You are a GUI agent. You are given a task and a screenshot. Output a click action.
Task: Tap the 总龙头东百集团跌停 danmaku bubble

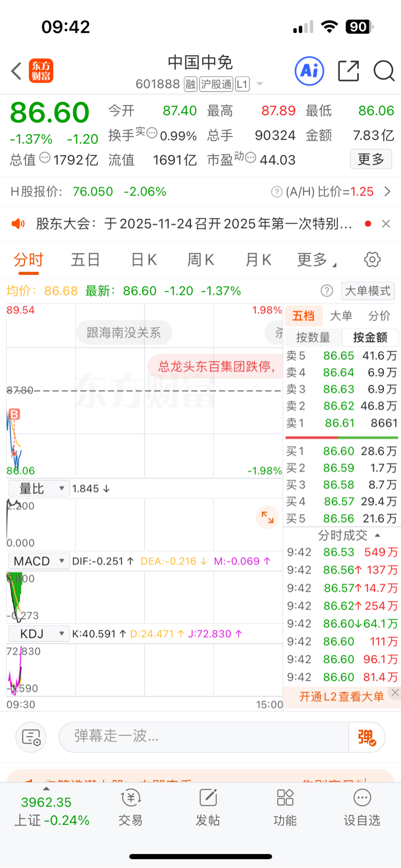[x=215, y=366]
